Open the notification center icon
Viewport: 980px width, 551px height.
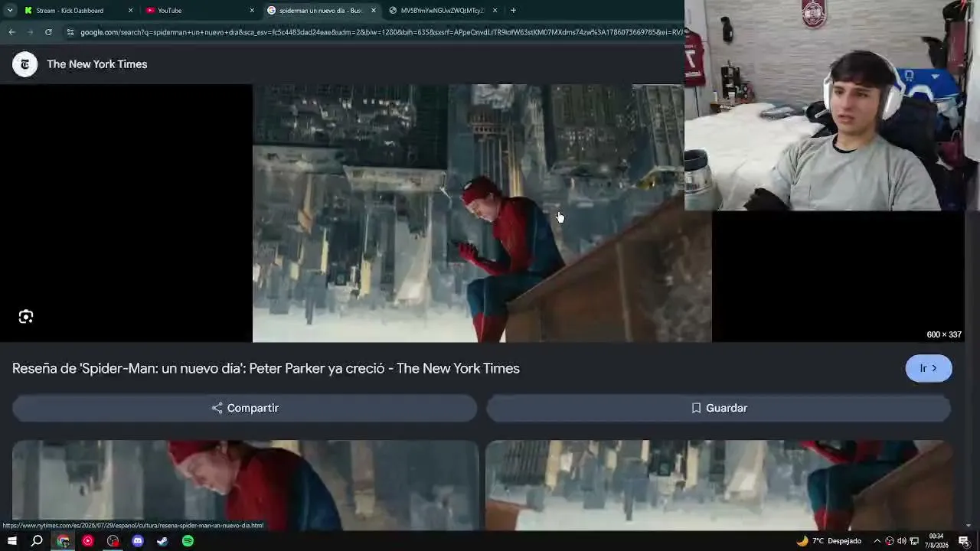(x=965, y=541)
